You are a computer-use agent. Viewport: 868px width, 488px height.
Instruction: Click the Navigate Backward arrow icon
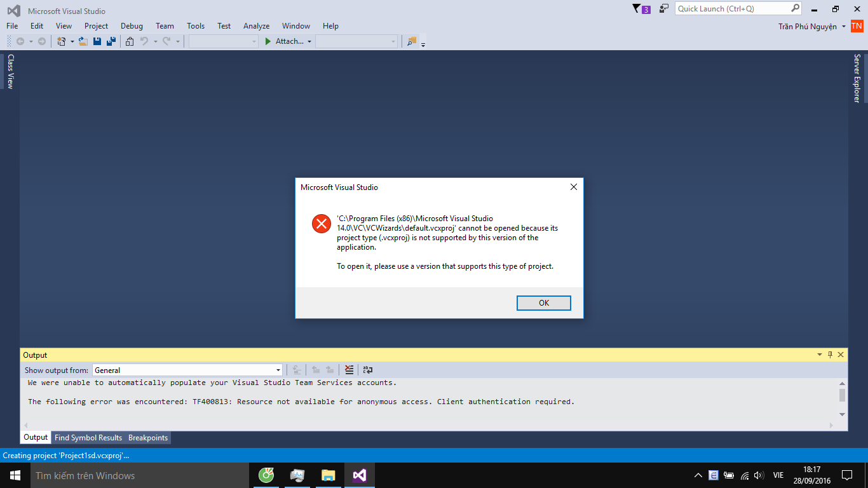[x=20, y=41]
